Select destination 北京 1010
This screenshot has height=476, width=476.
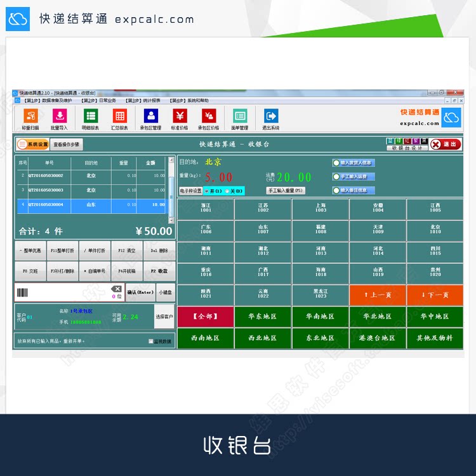point(435,230)
